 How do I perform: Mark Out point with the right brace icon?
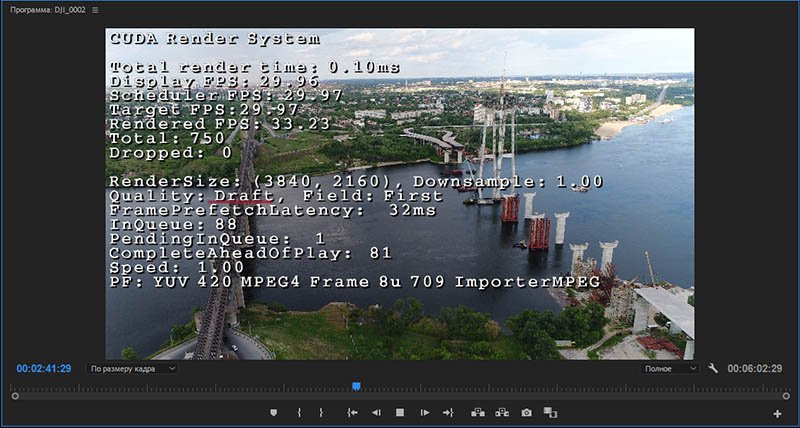click(x=321, y=412)
